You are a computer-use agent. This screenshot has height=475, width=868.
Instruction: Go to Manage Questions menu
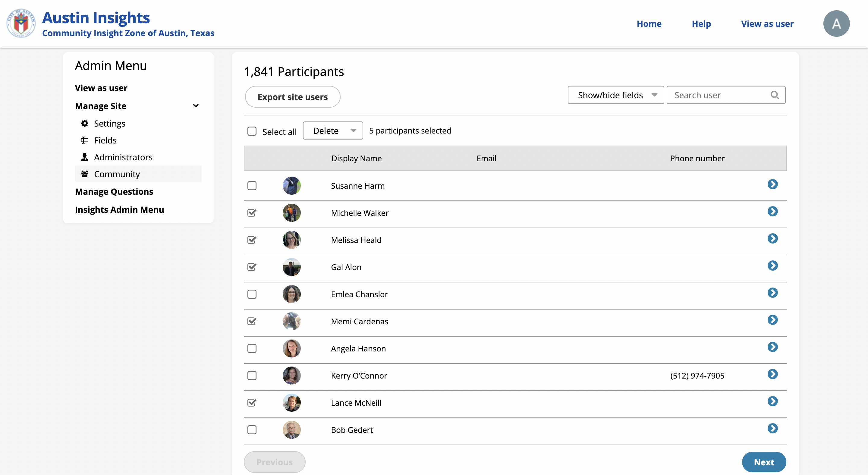click(x=114, y=191)
